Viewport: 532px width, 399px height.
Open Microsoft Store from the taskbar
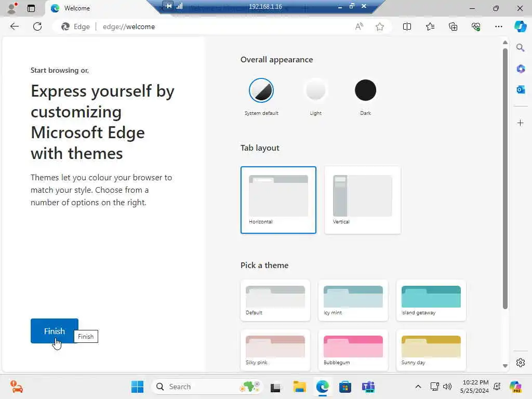pos(345,387)
